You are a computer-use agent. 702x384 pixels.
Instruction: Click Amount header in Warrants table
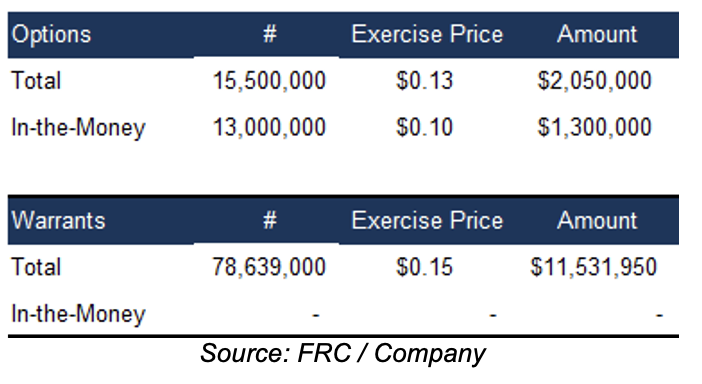(597, 221)
